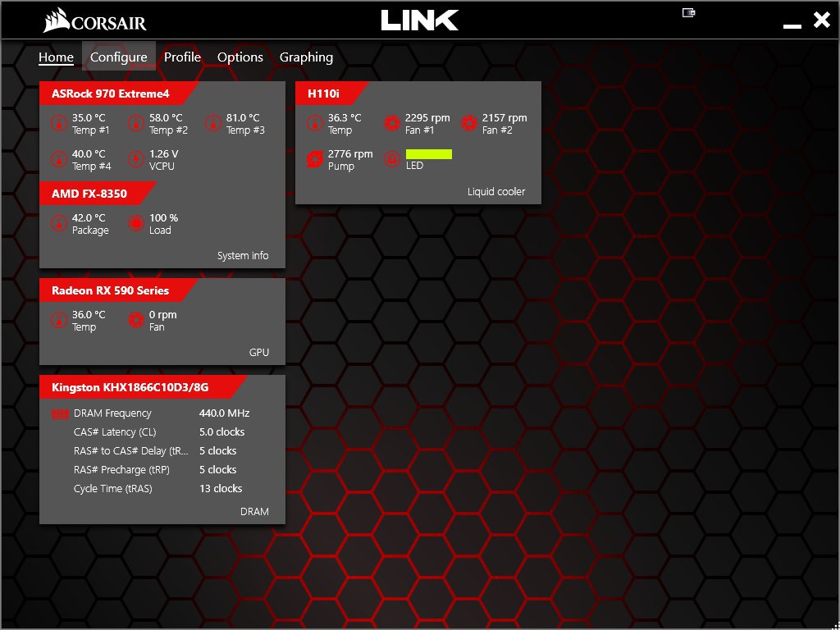The height and width of the screenshot is (630, 840).
Task: Click the 440.0 MHz DRAM Frequency value
Action: 225,413
